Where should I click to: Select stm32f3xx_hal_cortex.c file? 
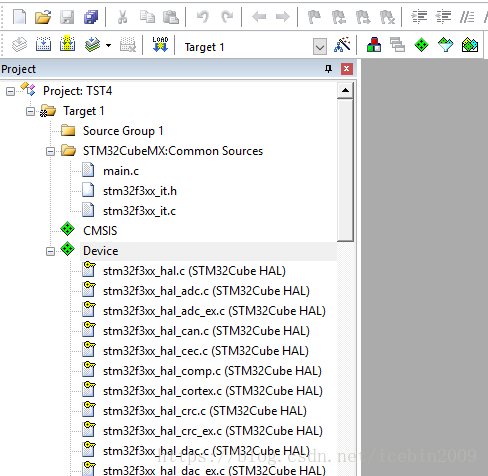coord(213,391)
